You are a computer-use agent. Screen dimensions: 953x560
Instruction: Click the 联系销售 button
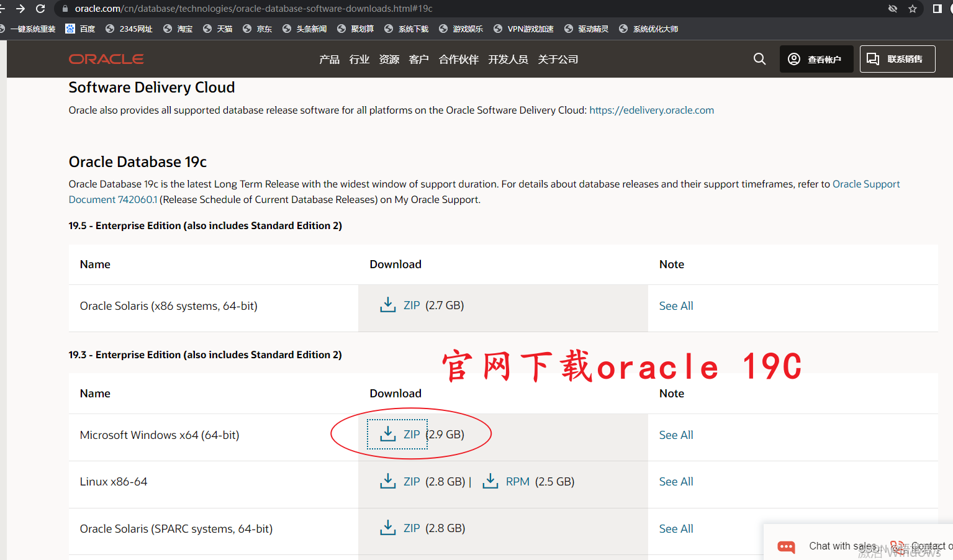(898, 59)
